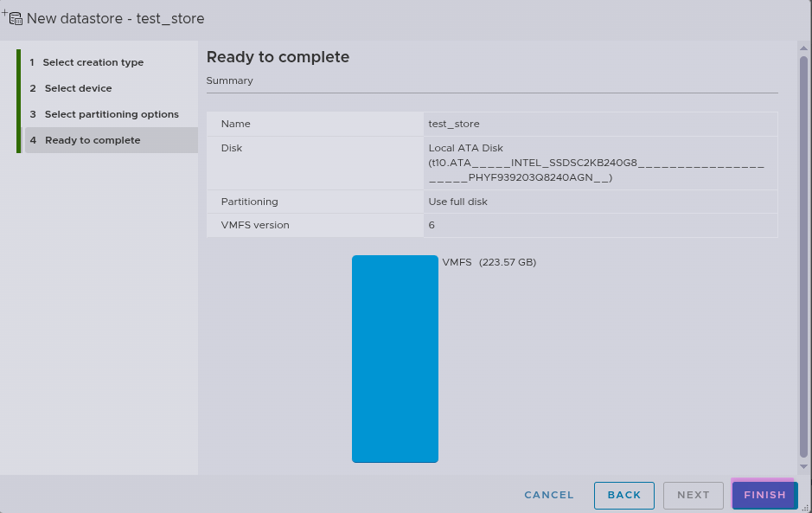Click the Local ATA Disk identifier text
Viewport: 812px width, 513px height.
coord(596,163)
